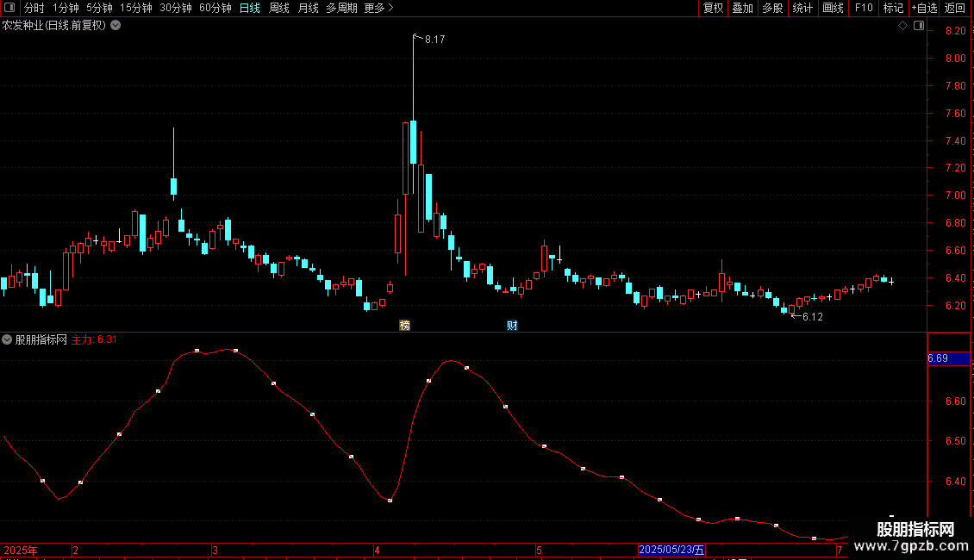Click the 6.40 indicator axis label
Viewport: 974px width, 560px height.
955,481
